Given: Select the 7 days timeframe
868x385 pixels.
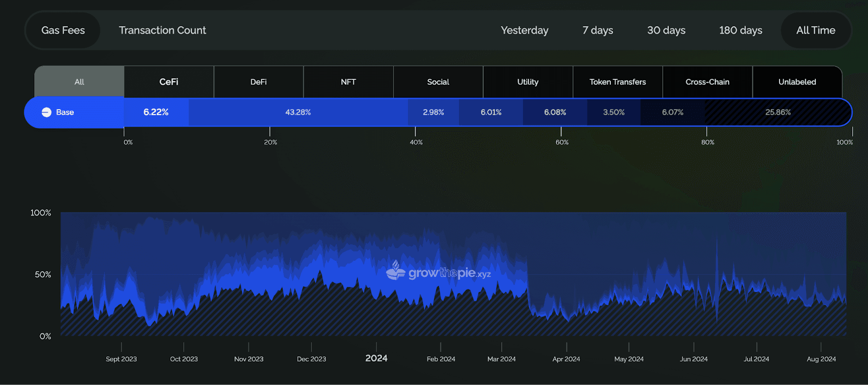Looking at the screenshot, I should click(597, 30).
